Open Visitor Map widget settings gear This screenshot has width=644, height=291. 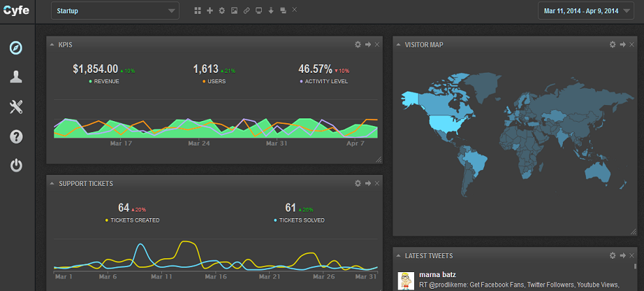[x=613, y=45]
